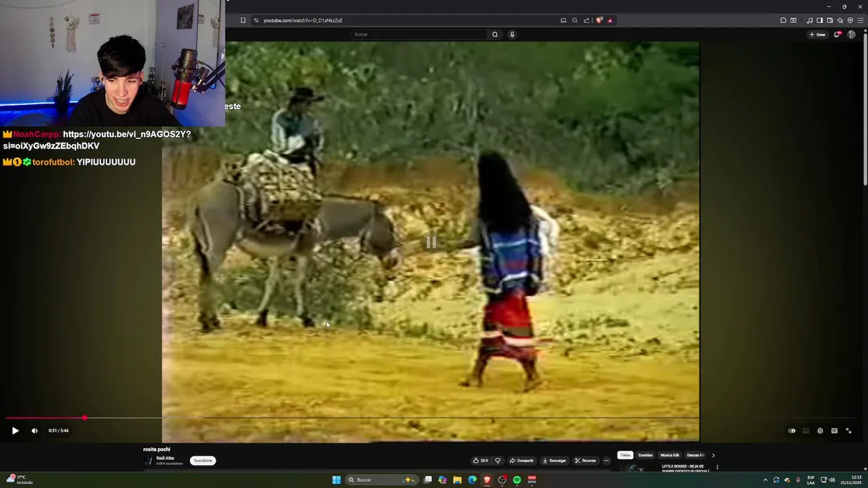Viewport: 868px width, 488px height.
Task: Open the player settings gear
Action: click(820, 430)
